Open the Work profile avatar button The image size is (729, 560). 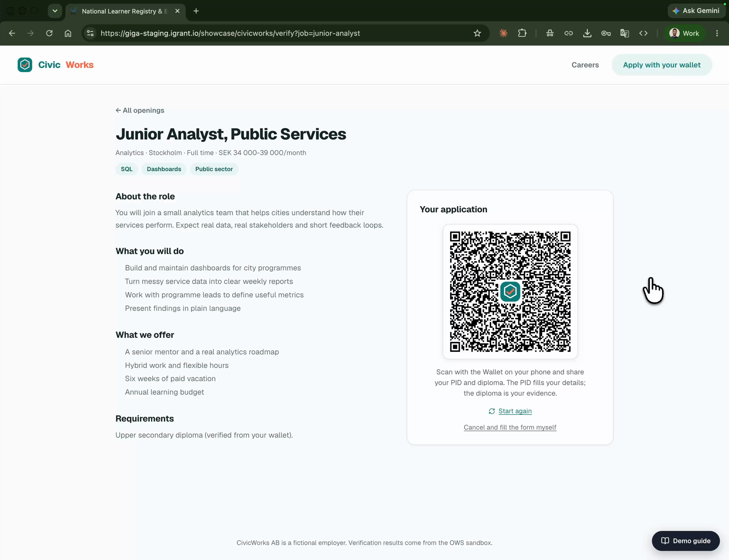coord(685,33)
